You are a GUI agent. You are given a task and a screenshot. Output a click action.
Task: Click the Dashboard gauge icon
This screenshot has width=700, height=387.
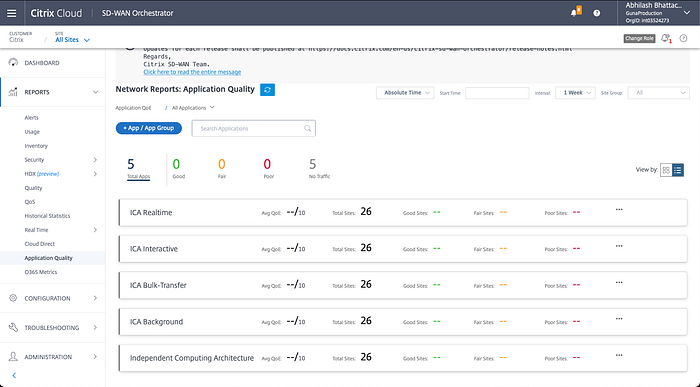[13, 62]
